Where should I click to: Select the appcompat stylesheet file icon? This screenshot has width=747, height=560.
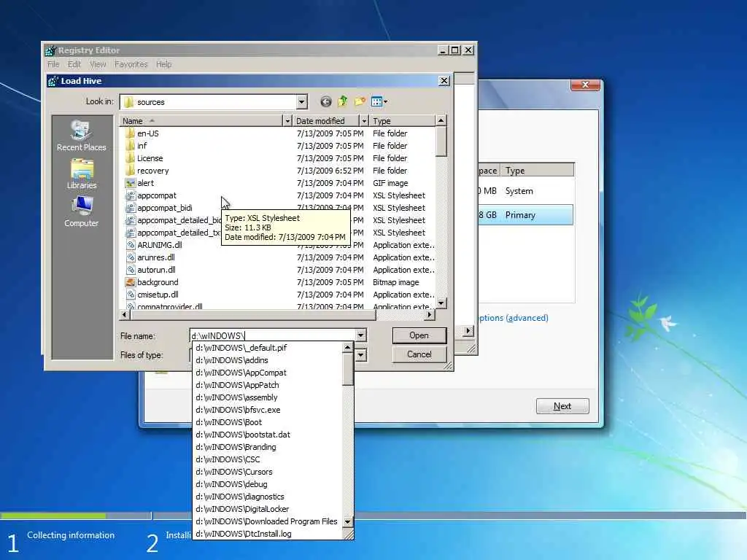pyautogui.click(x=131, y=195)
